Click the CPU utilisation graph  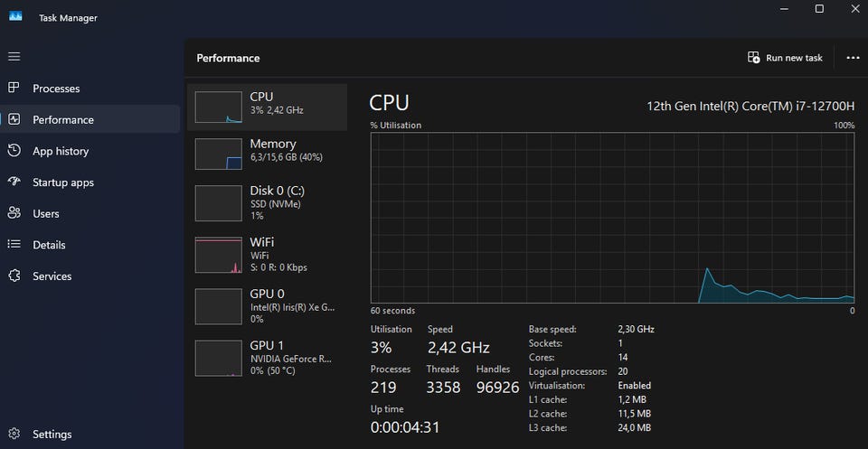click(x=612, y=218)
